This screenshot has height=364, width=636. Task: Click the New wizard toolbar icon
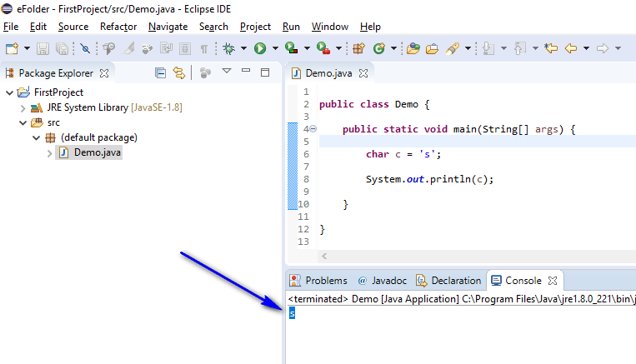point(12,48)
